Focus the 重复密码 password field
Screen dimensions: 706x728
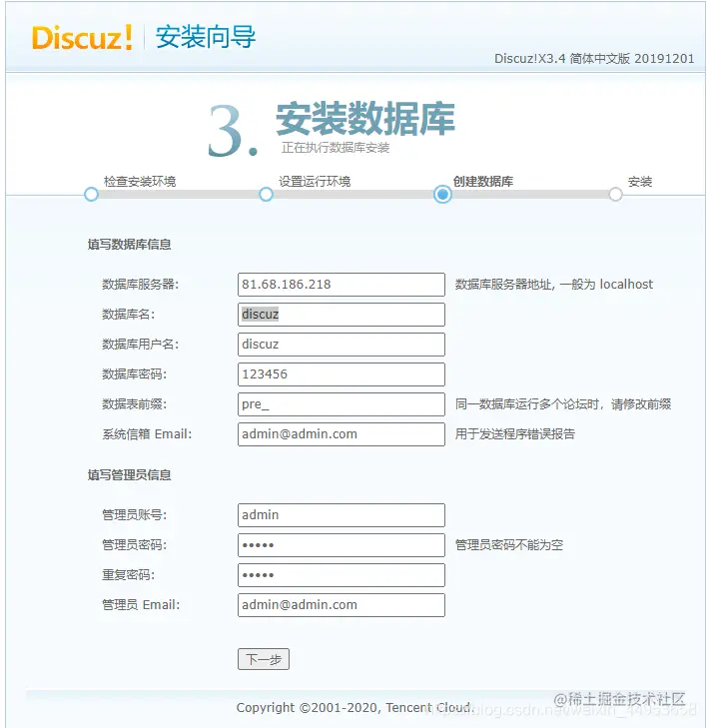(342, 575)
